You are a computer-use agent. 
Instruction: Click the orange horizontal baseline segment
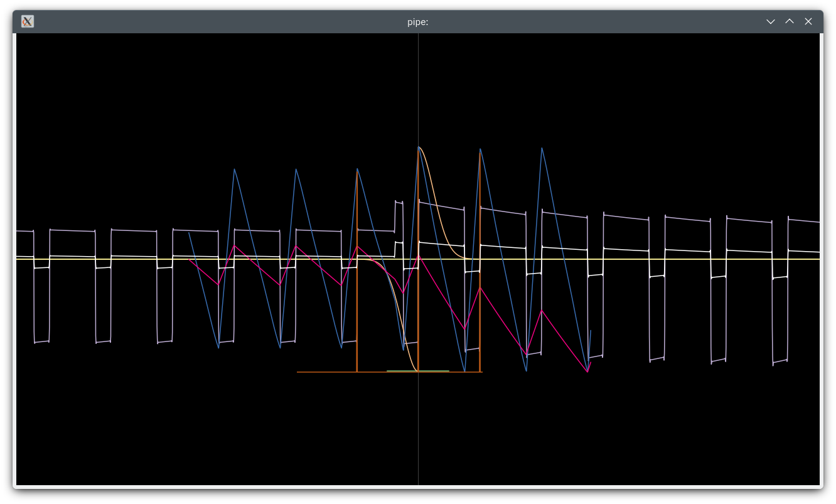tap(326, 372)
